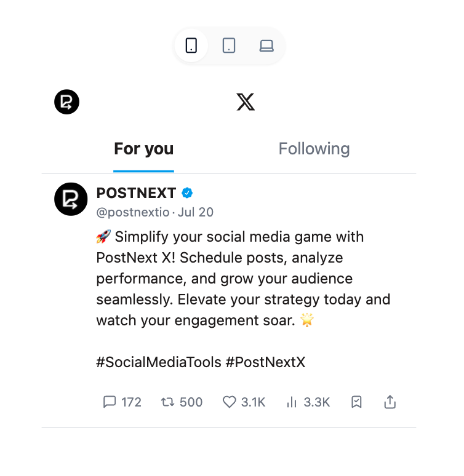Bookmark the post

click(x=356, y=402)
